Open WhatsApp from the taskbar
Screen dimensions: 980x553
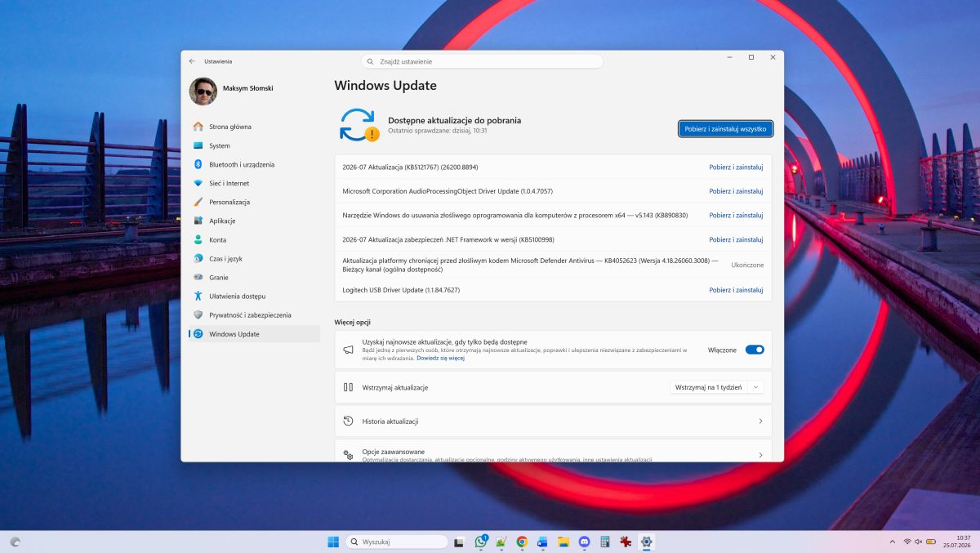tap(481, 542)
